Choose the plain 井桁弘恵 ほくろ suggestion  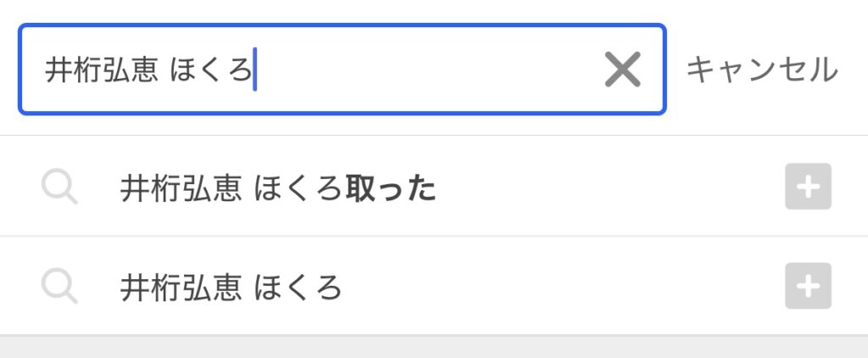[x=434, y=286]
